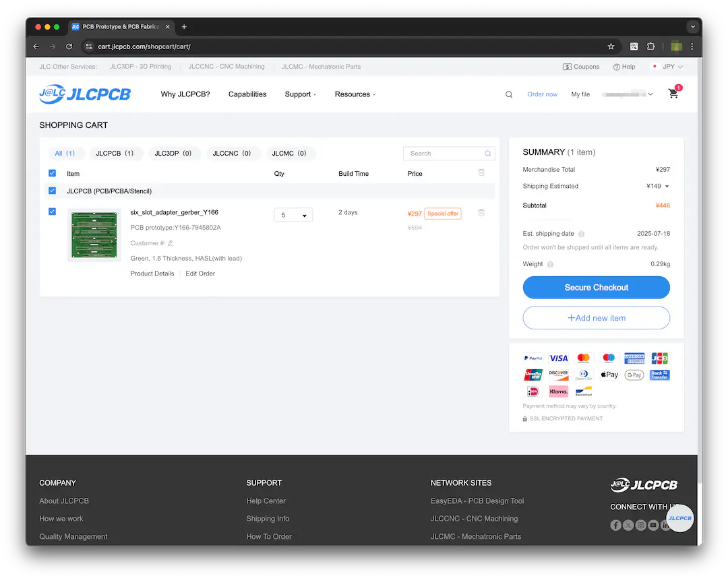The height and width of the screenshot is (580, 728).
Task: Open floating JLCPCB chat bubble
Action: pos(679,518)
